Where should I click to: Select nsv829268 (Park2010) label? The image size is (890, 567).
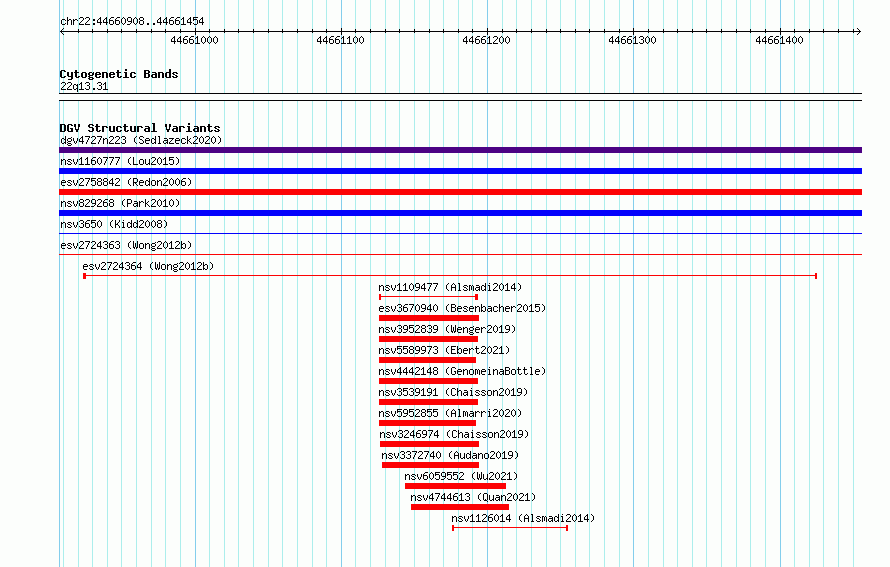point(120,203)
